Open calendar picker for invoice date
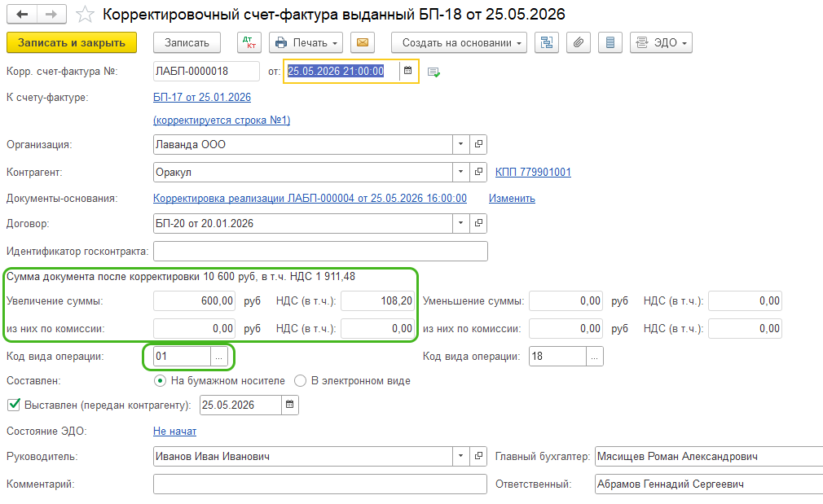This screenshot has width=823, height=504. [x=407, y=71]
